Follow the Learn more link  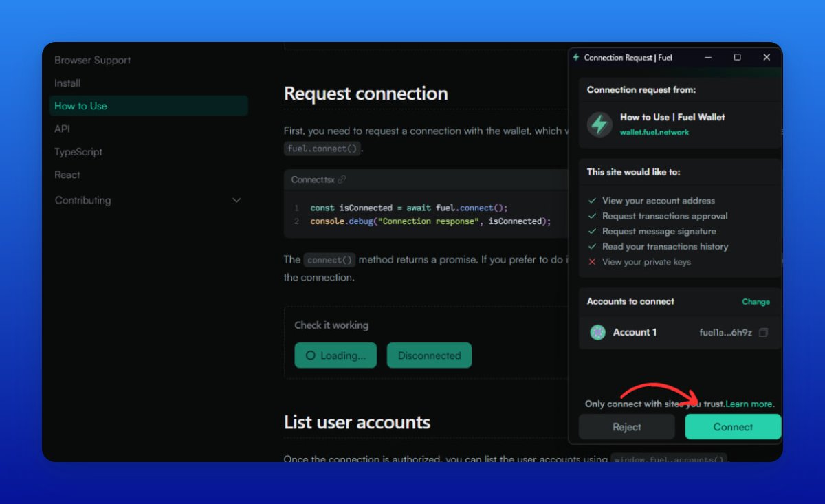click(750, 404)
